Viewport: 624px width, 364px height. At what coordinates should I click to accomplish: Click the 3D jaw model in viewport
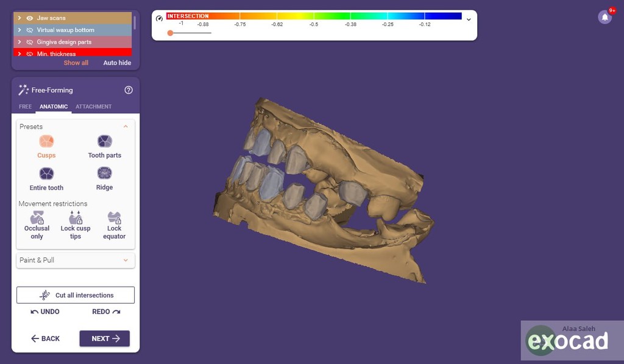click(322, 190)
